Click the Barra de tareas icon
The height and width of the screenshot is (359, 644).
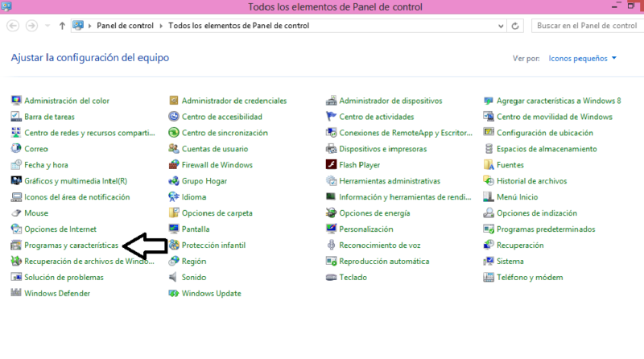click(16, 117)
